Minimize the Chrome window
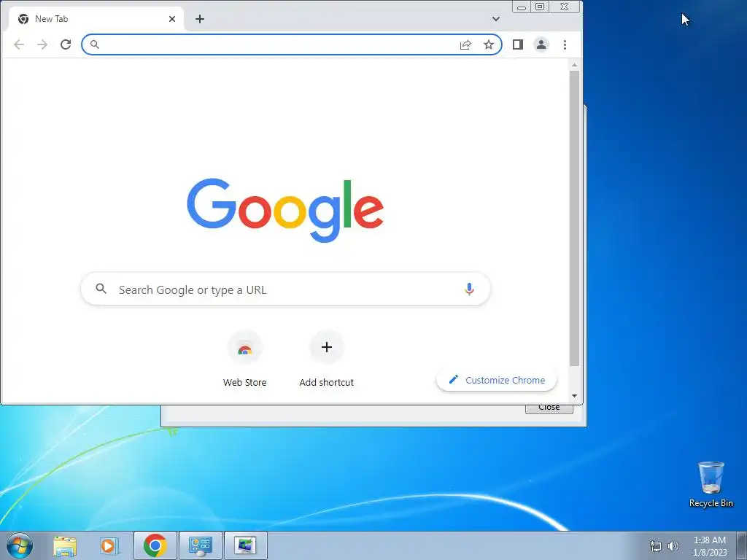Image resolution: width=747 pixels, height=560 pixels. [x=522, y=7]
